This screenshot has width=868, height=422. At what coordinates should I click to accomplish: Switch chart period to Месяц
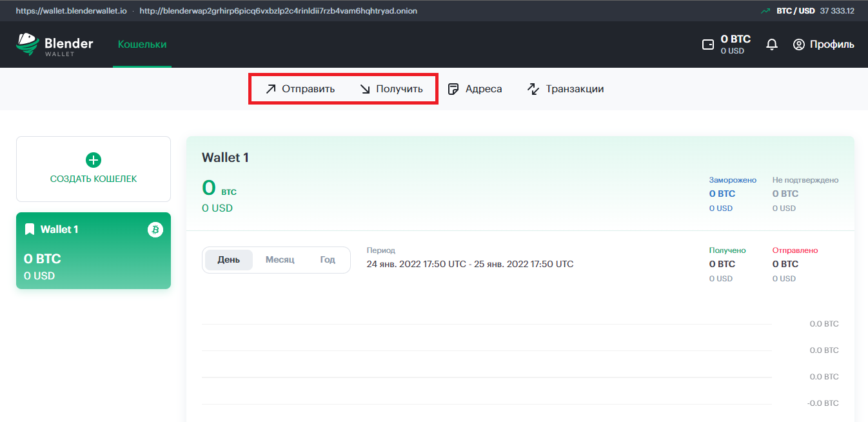(x=280, y=259)
